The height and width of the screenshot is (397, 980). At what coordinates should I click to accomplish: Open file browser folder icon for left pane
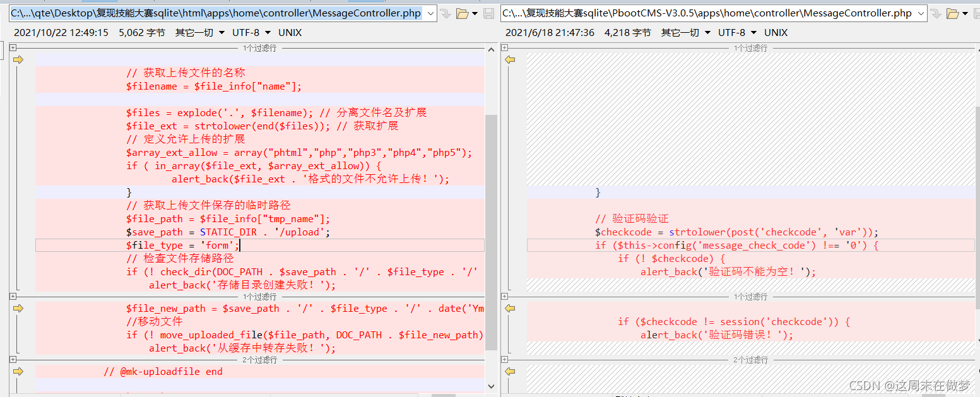point(462,13)
